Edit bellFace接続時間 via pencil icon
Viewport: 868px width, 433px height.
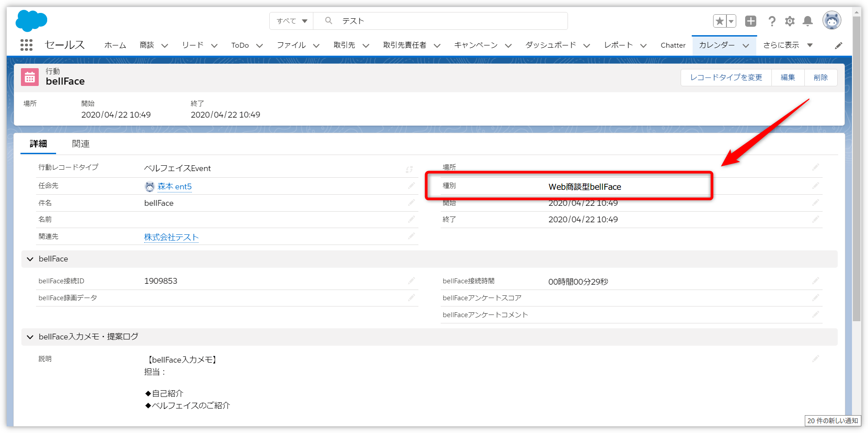815,281
